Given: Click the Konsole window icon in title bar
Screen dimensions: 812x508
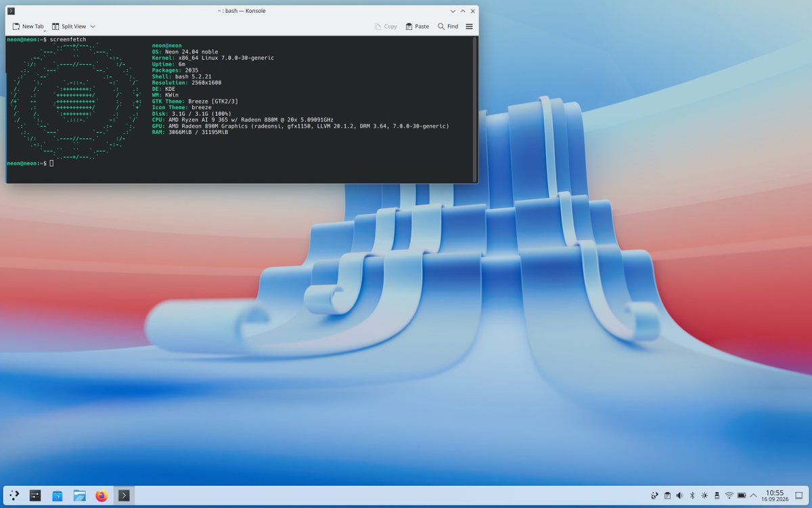Looking at the screenshot, I should (12, 11).
